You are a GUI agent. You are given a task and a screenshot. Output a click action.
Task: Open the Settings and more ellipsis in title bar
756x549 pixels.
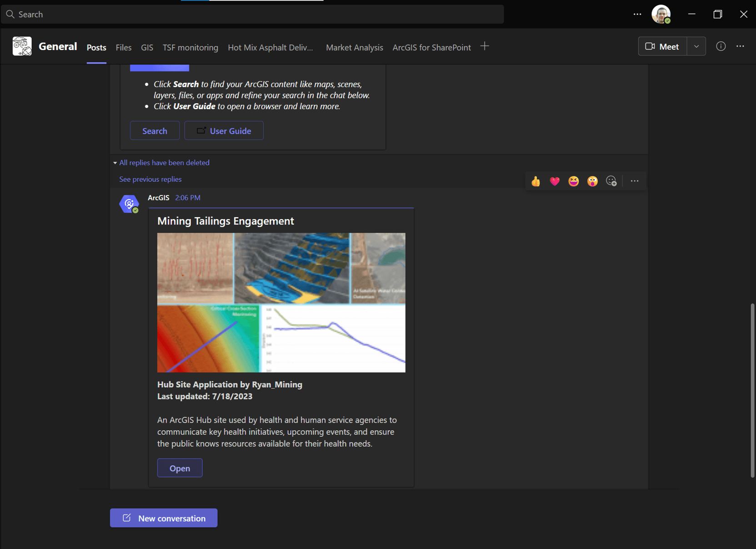click(x=637, y=14)
